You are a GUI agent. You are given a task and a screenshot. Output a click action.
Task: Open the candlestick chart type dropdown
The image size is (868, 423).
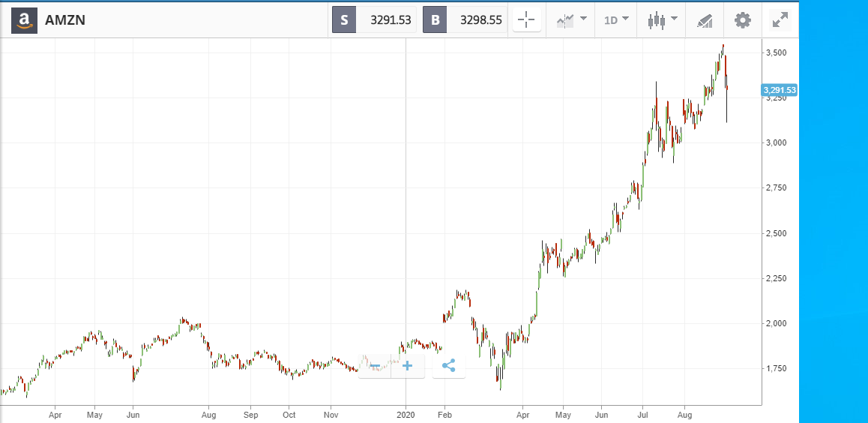[x=662, y=20]
